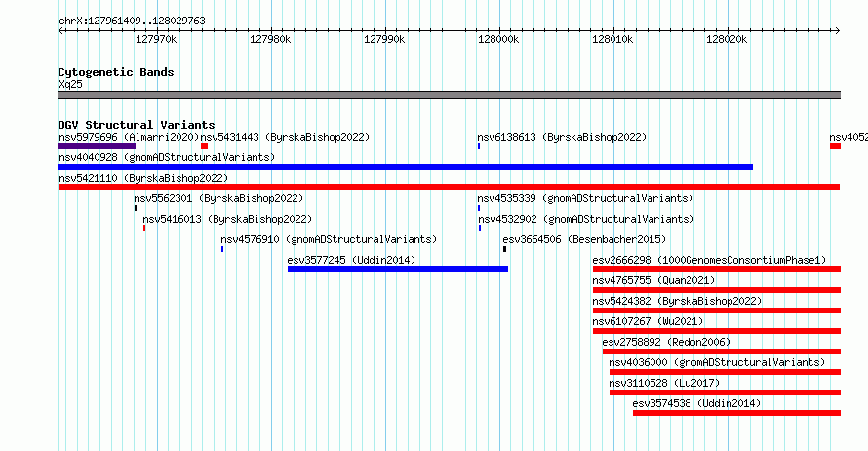Select the nsv4535339 tiny blue marker

(479, 208)
